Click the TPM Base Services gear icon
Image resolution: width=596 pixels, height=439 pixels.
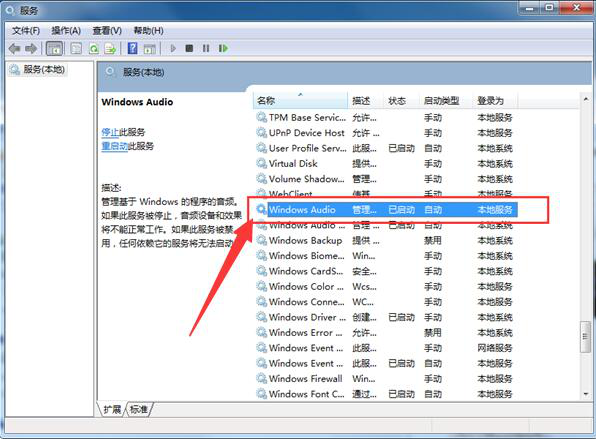262,117
